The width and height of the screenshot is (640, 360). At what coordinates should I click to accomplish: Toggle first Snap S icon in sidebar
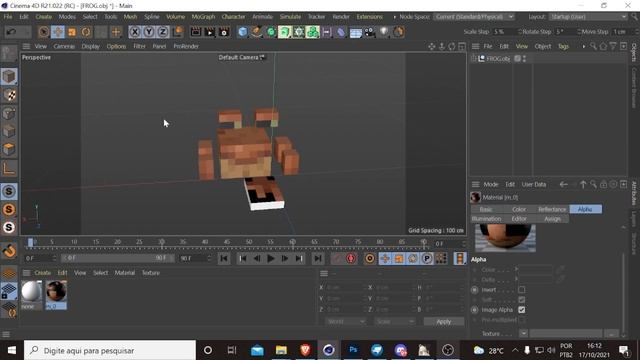click(x=9, y=191)
